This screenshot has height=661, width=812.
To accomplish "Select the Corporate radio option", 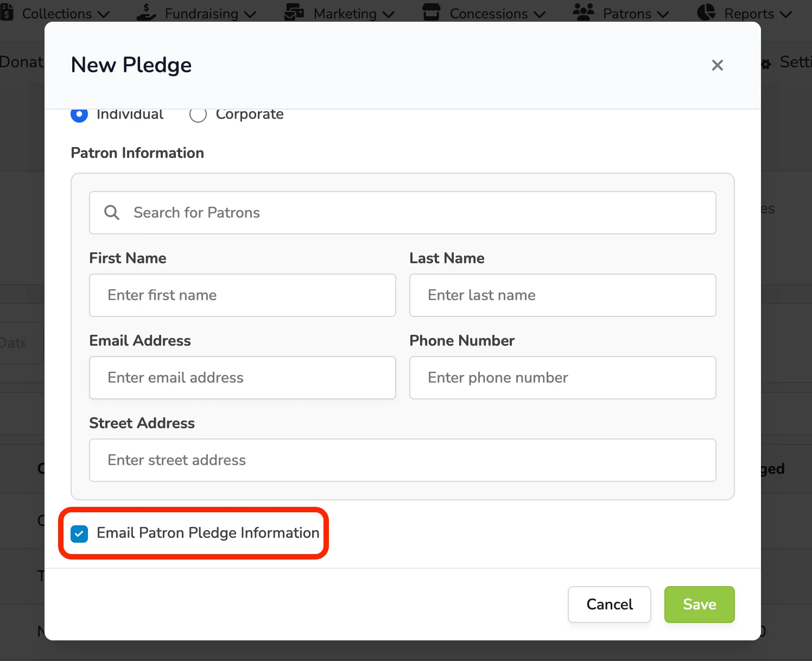I will (x=198, y=115).
